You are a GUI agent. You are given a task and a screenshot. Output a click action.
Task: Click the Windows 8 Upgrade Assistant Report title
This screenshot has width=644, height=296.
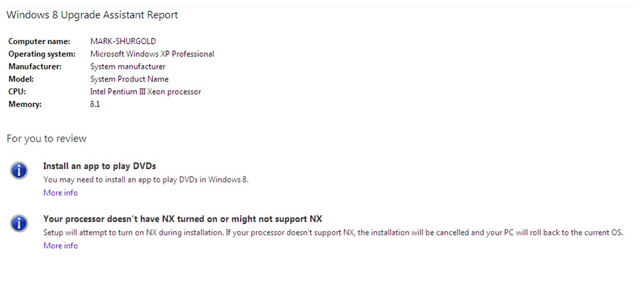pyautogui.click(x=92, y=15)
